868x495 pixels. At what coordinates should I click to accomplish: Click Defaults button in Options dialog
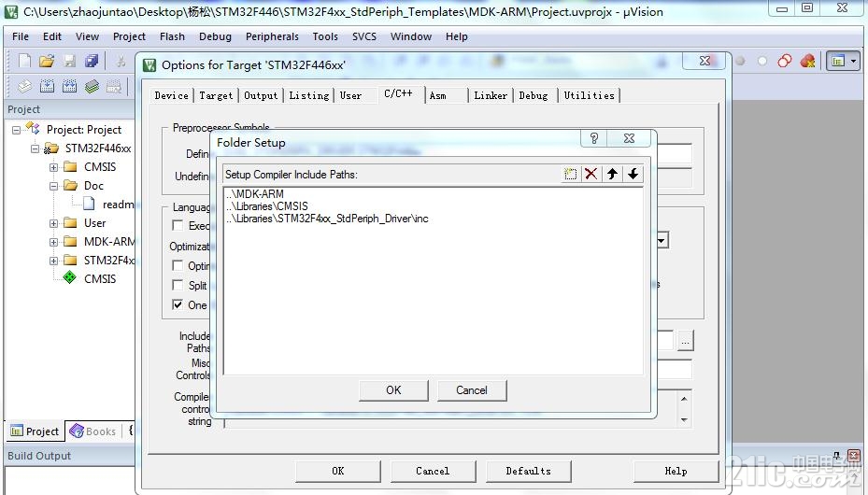(528, 472)
